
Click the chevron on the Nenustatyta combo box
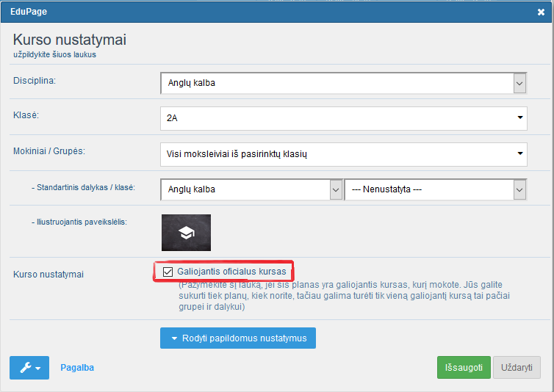click(519, 189)
